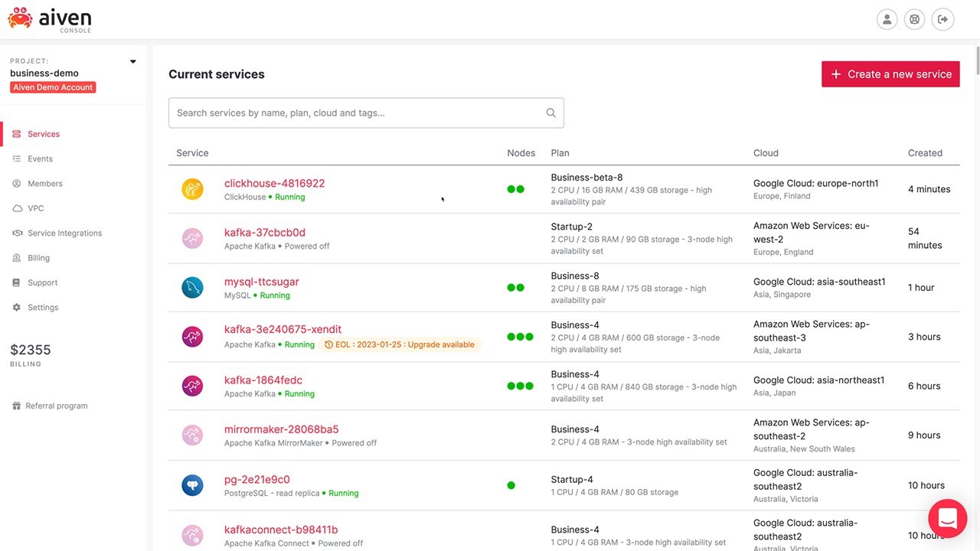Click the Service Integrations icon
This screenshot has height=551, width=980.
(x=17, y=233)
